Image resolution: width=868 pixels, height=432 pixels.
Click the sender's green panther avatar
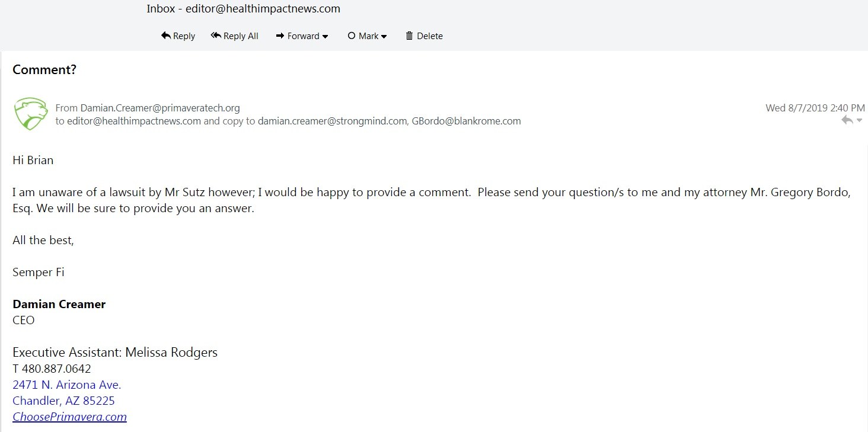[x=31, y=114]
